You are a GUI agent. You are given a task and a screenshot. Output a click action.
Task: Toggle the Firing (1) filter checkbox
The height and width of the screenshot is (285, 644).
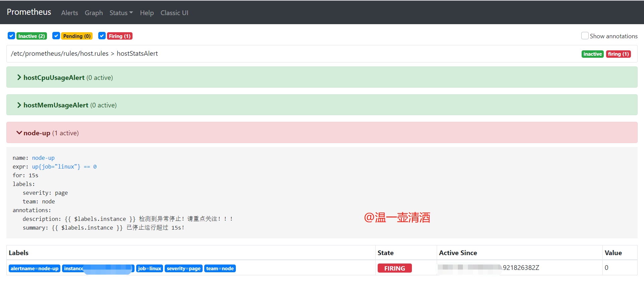(102, 36)
